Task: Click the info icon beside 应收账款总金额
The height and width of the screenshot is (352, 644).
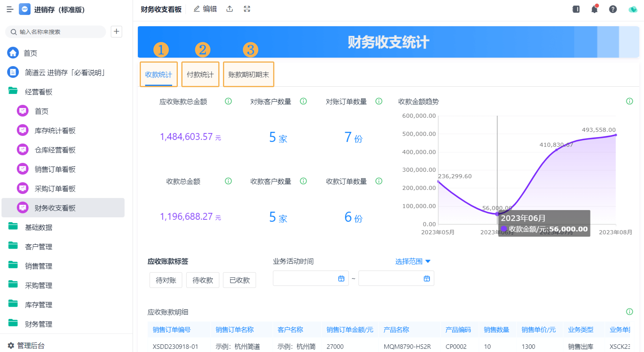Action: pyautogui.click(x=228, y=101)
